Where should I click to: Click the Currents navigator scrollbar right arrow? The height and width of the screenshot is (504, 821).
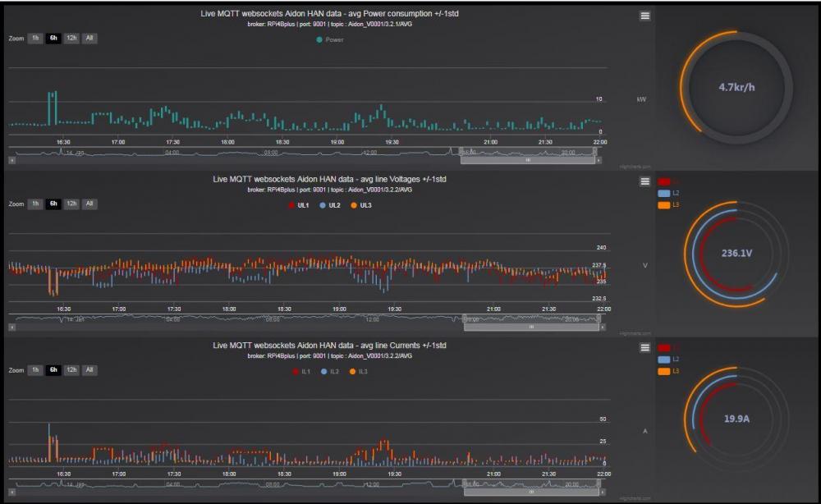coord(602,493)
